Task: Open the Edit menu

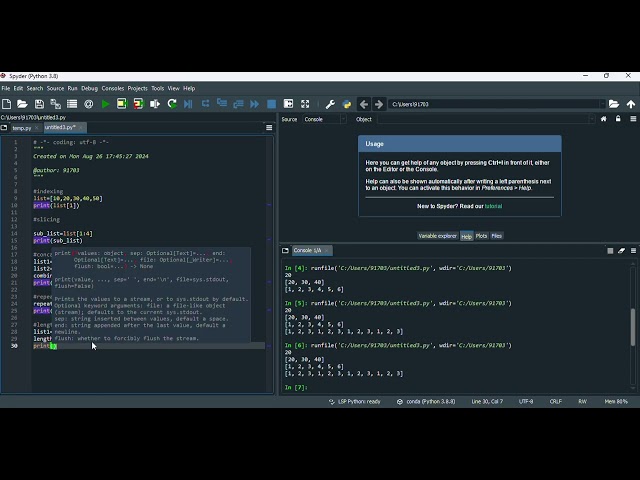Action: tap(18, 88)
